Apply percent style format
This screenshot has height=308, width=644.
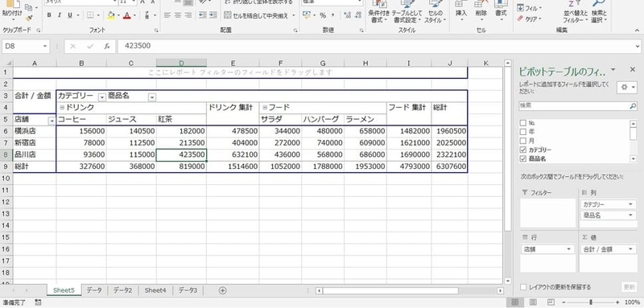point(323,15)
